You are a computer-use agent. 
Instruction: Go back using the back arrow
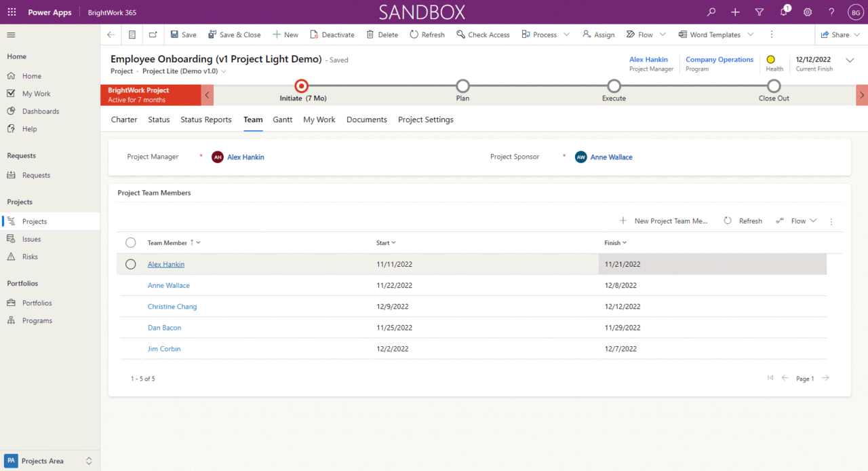[111, 35]
